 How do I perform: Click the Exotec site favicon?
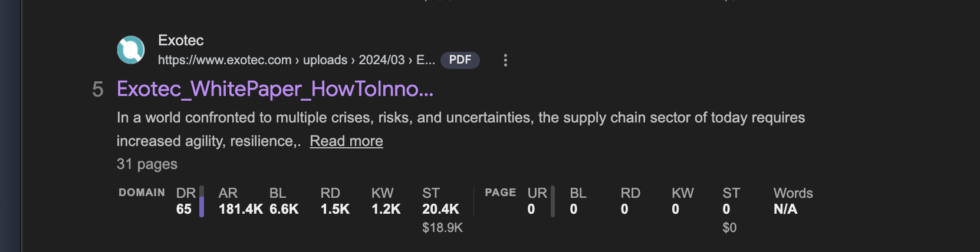point(131,50)
